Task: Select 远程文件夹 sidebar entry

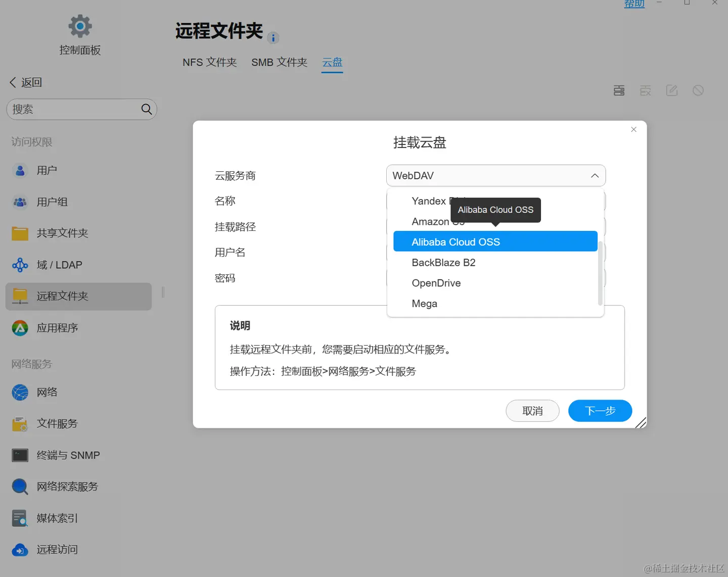Action: click(x=78, y=296)
